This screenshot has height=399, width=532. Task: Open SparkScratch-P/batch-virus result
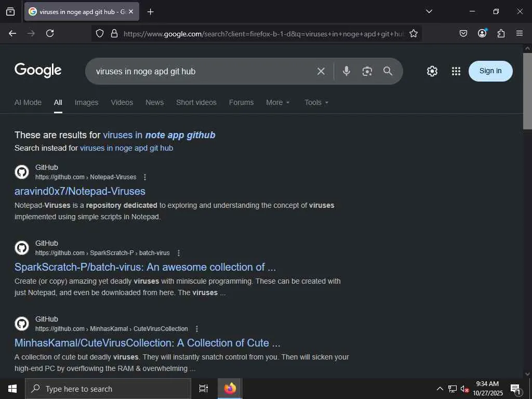click(145, 267)
